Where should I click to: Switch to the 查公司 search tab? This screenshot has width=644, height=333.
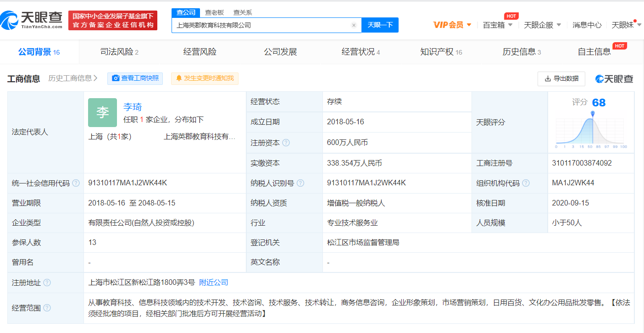186,12
